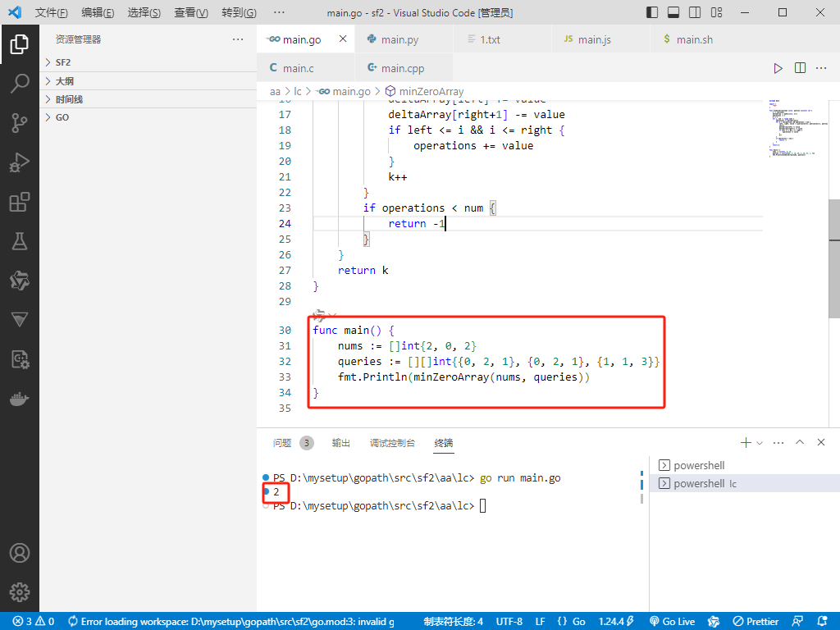
Task: Click the minZeroArray breadcrumb symbol
Action: [x=425, y=92]
